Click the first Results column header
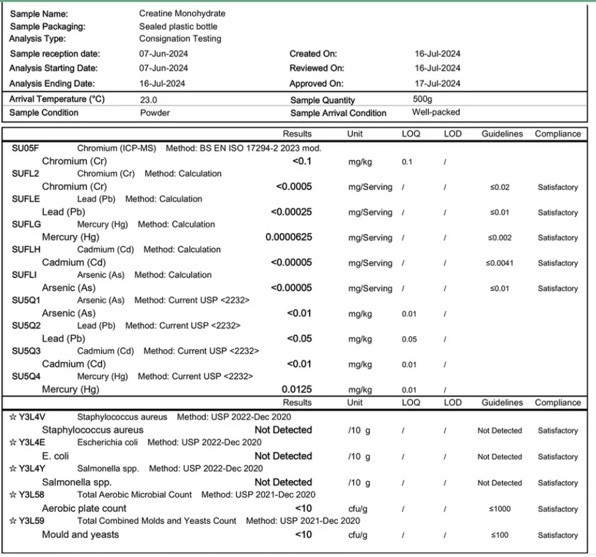Image resolution: width=596 pixels, height=557 pixels. tap(297, 134)
